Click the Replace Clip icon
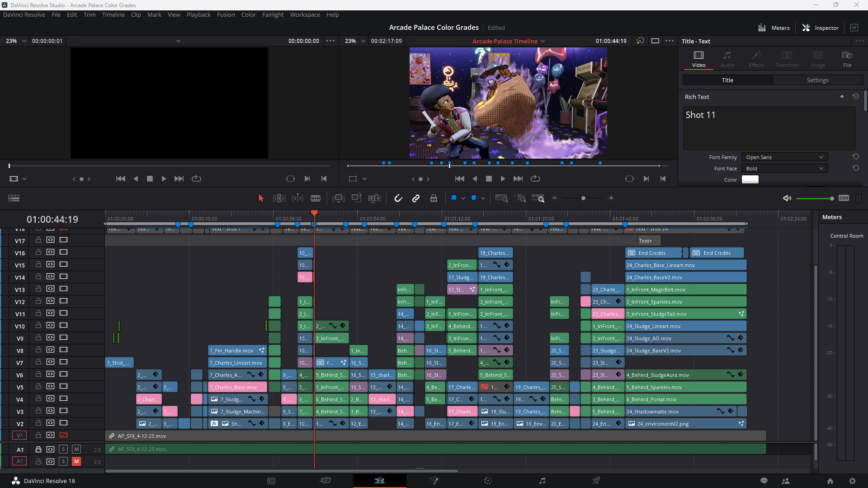 click(x=375, y=198)
